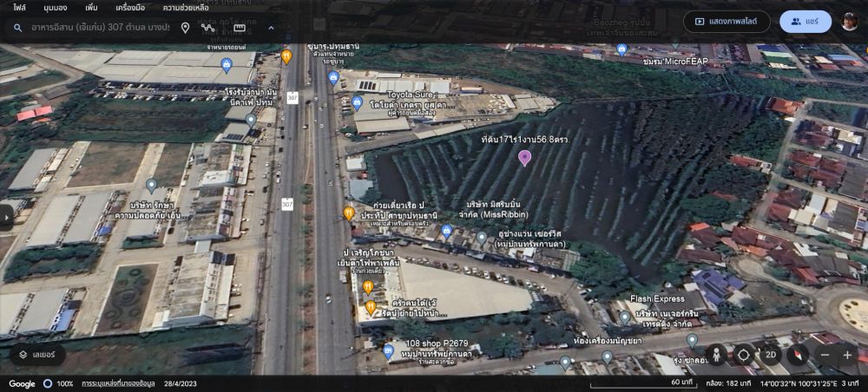This screenshot has width=868, height=392.
Task: Select the 108 shop P2679 blue pin
Action: (x=389, y=351)
